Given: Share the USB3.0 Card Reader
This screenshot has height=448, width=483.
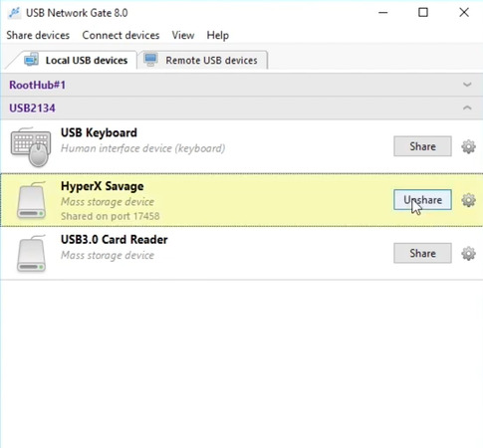Looking at the screenshot, I should 422,253.
